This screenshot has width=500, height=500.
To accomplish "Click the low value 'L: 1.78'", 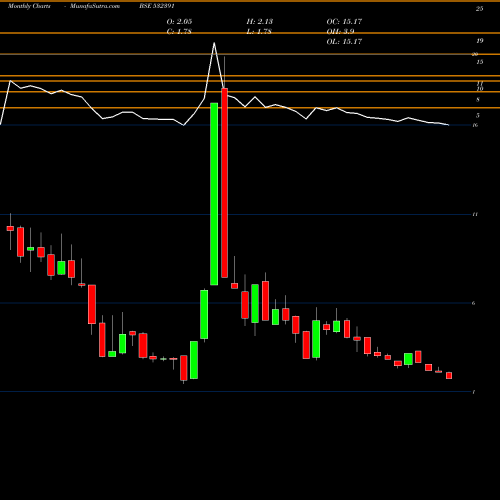I will tap(259, 31).
